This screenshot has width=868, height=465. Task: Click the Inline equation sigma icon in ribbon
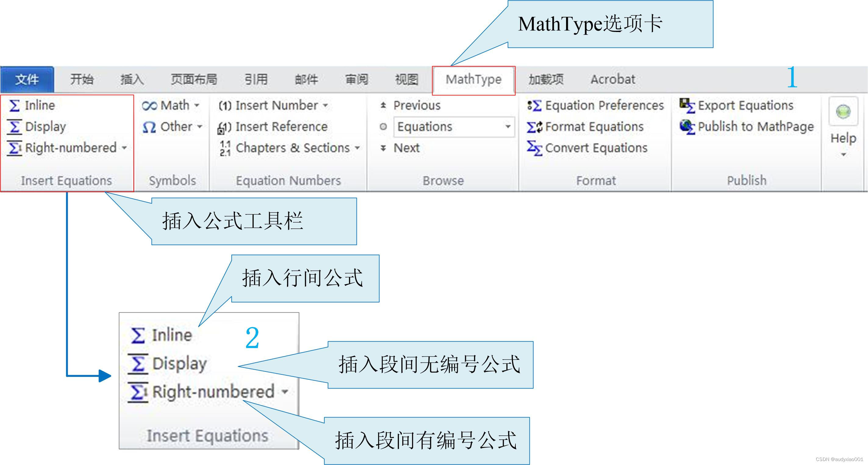click(x=14, y=105)
